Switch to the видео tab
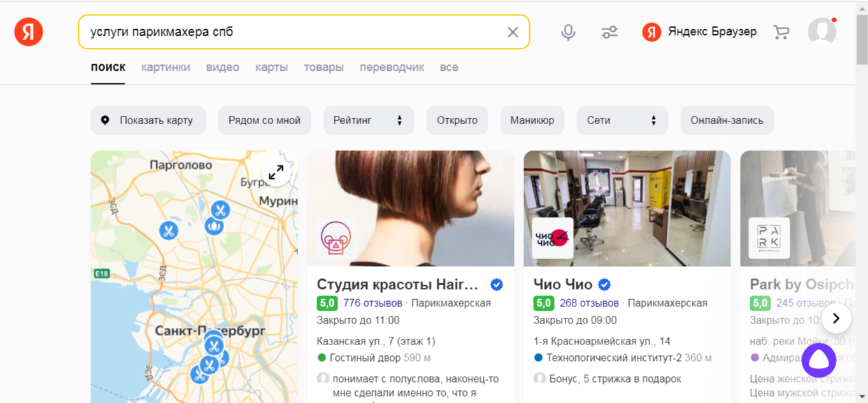 (223, 67)
